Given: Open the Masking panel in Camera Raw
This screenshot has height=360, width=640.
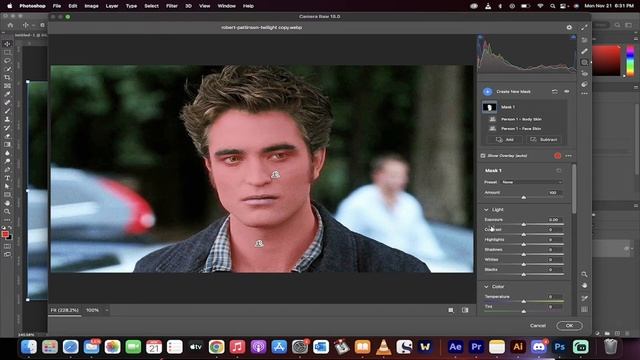Looking at the screenshot, I should (x=584, y=62).
